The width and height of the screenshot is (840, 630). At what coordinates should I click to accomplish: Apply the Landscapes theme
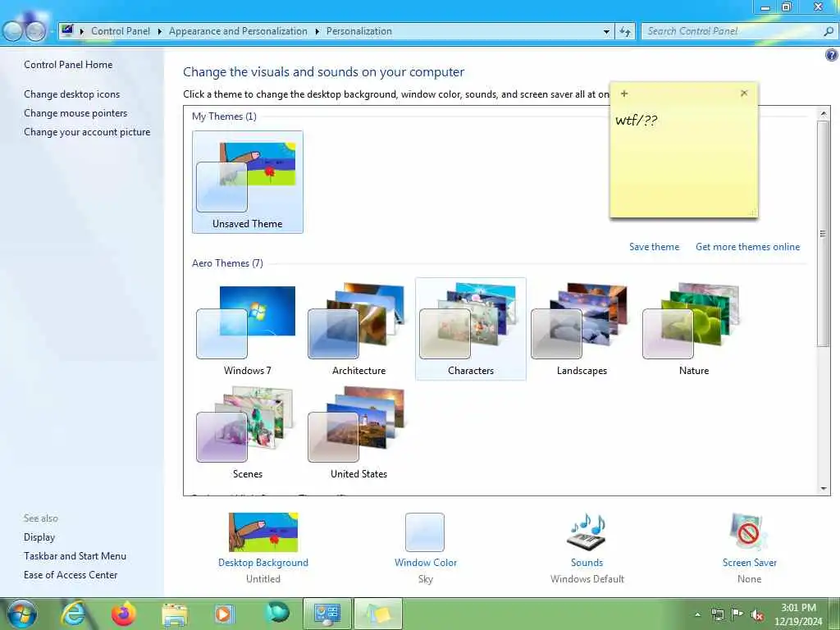point(582,328)
